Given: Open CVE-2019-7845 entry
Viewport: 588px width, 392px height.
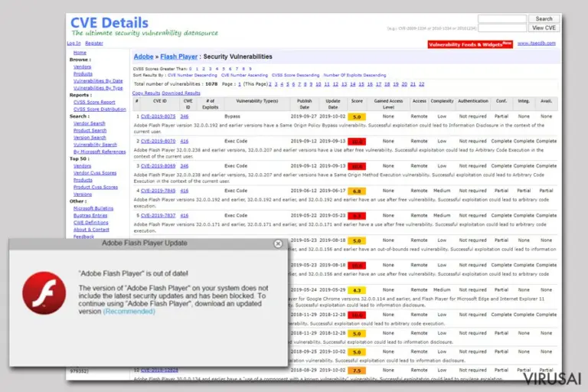Looking at the screenshot, I should [x=158, y=191].
